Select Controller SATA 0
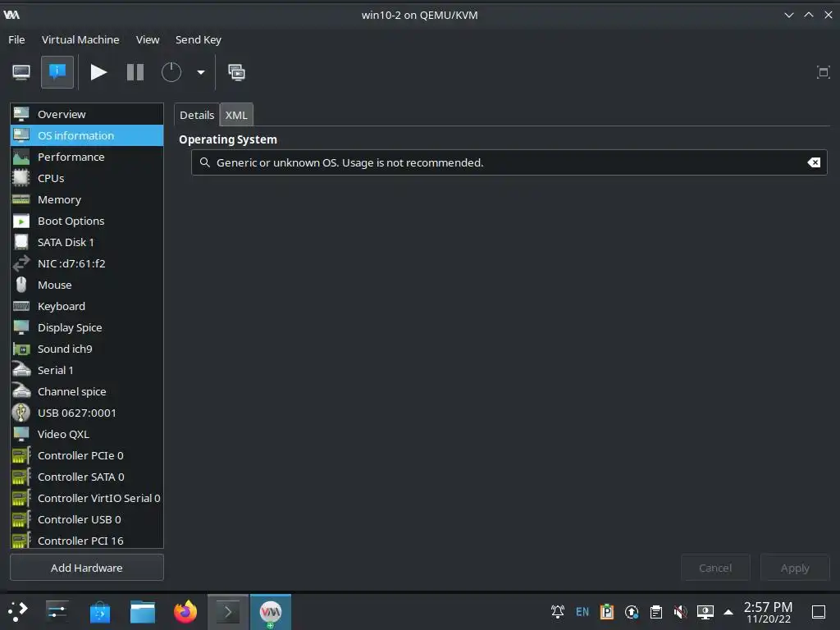840x630 pixels. pos(87,477)
